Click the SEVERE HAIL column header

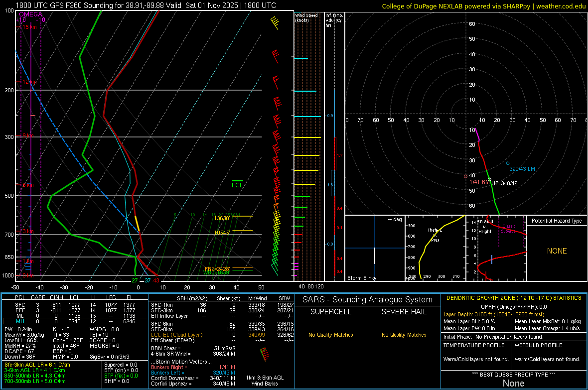404,312
